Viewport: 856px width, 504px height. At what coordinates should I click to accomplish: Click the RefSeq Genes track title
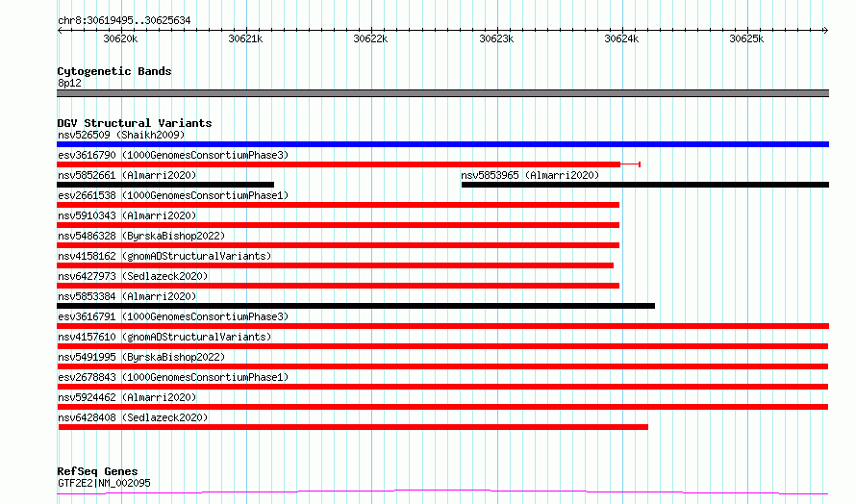click(x=97, y=471)
